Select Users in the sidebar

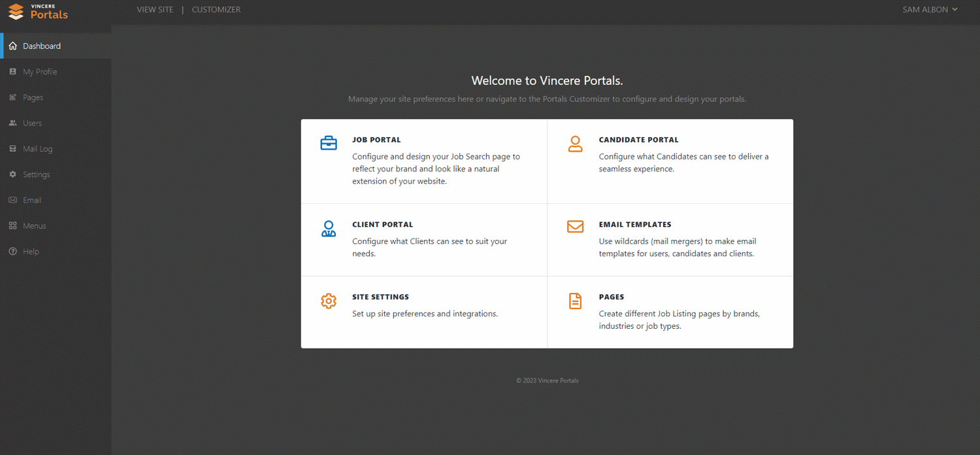click(x=56, y=123)
